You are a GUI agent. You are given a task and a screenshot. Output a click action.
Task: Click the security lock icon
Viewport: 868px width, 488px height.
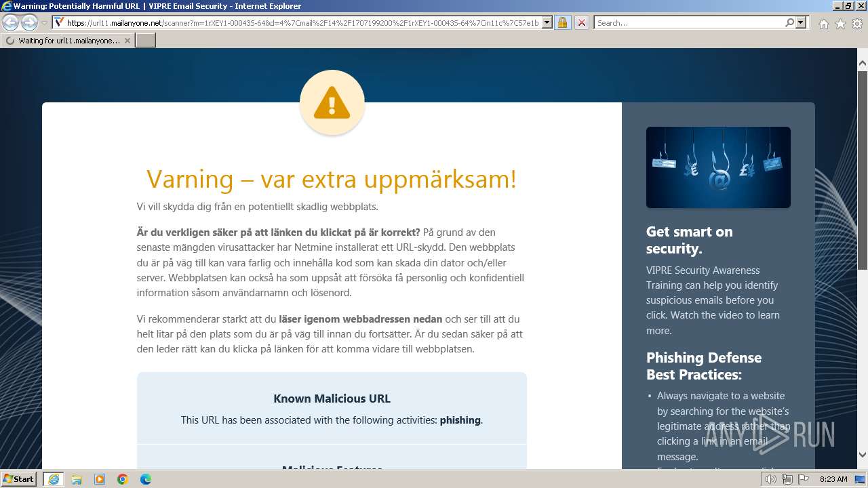click(x=562, y=22)
